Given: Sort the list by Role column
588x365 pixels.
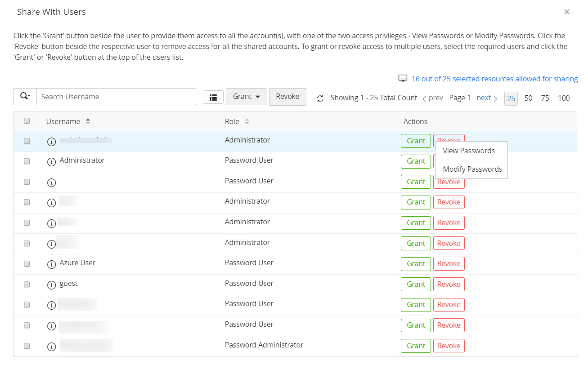Looking at the screenshot, I should 247,121.
